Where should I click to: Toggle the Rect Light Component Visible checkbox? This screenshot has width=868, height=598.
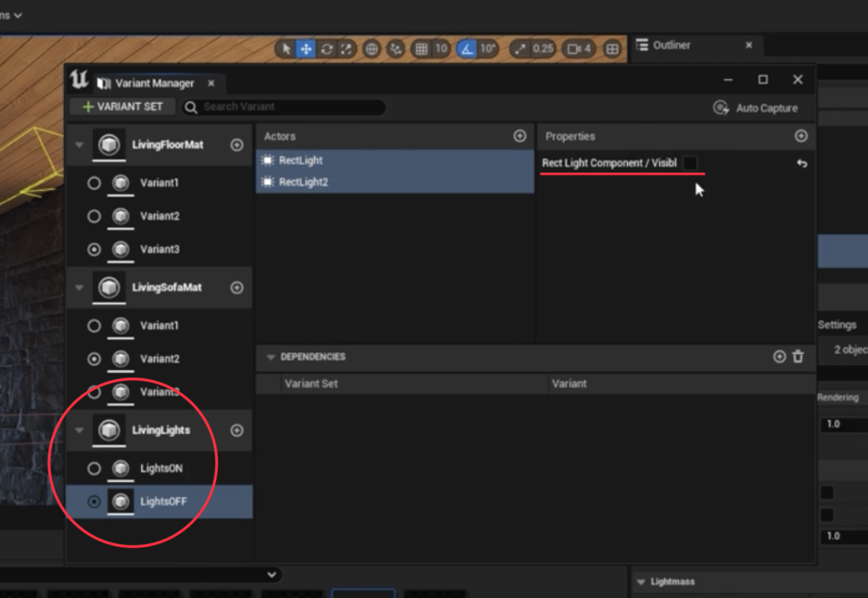pos(690,163)
